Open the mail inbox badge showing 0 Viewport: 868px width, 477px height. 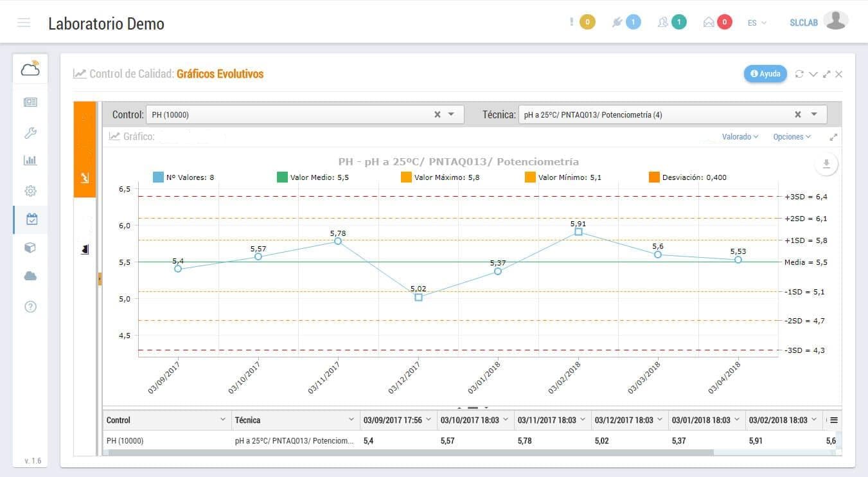click(724, 22)
